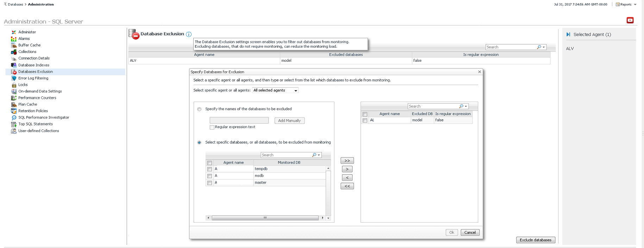Click the Administer icon in sidebar
Image resolution: width=644 pixels, height=248 pixels.
tap(14, 32)
